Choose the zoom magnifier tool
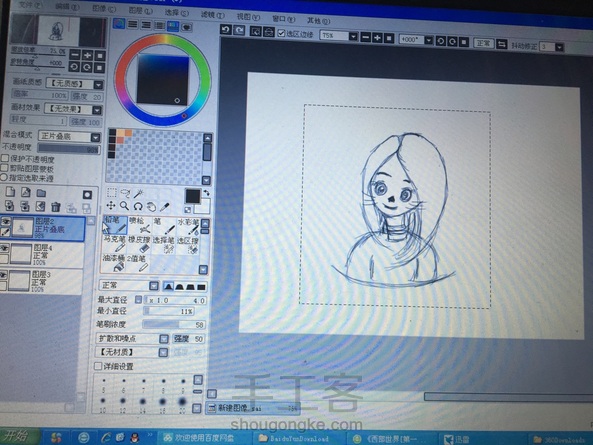Screen dimensions: 593x445 (124, 206)
